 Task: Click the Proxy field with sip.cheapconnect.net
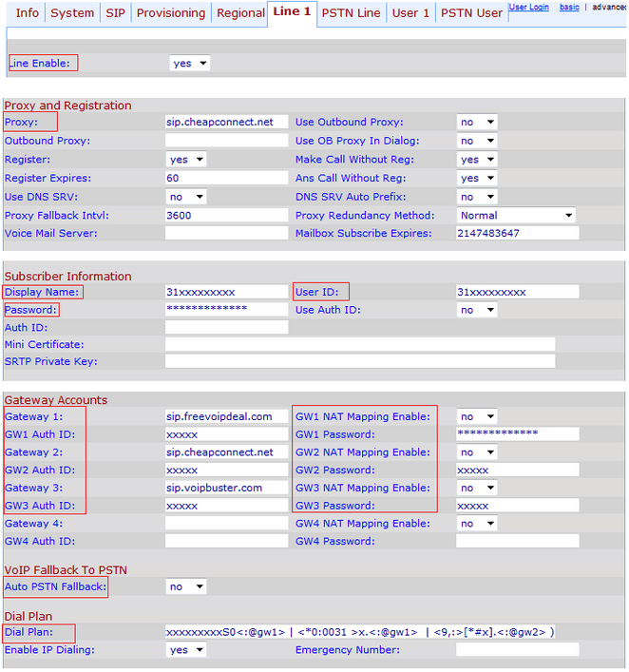[227, 122]
